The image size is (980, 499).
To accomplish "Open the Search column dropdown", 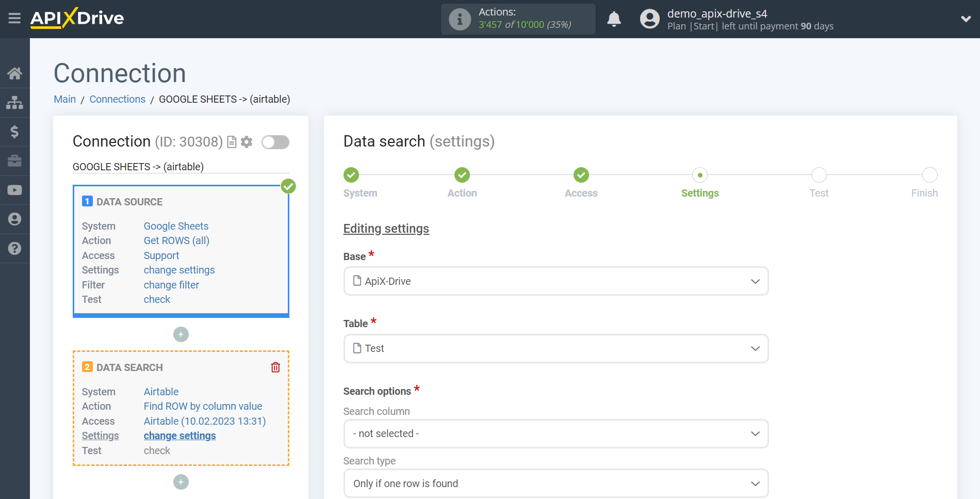I will [x=556, y=433].
